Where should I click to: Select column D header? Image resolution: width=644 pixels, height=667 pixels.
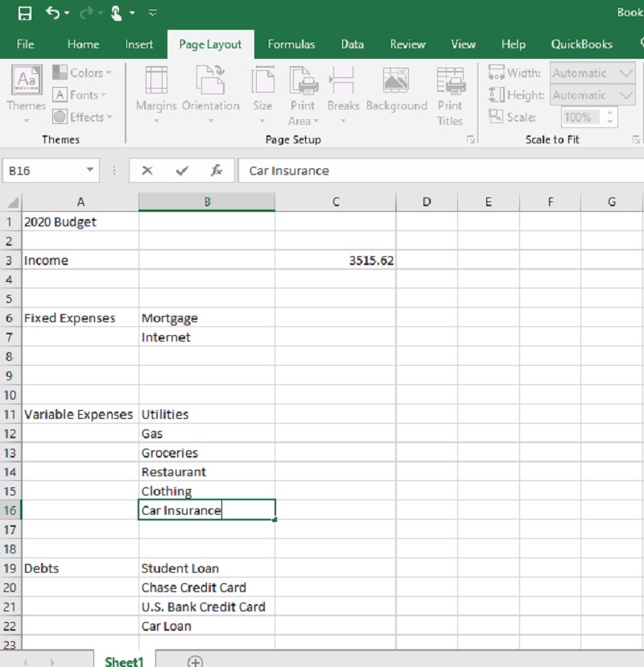[x=427, y=201]
